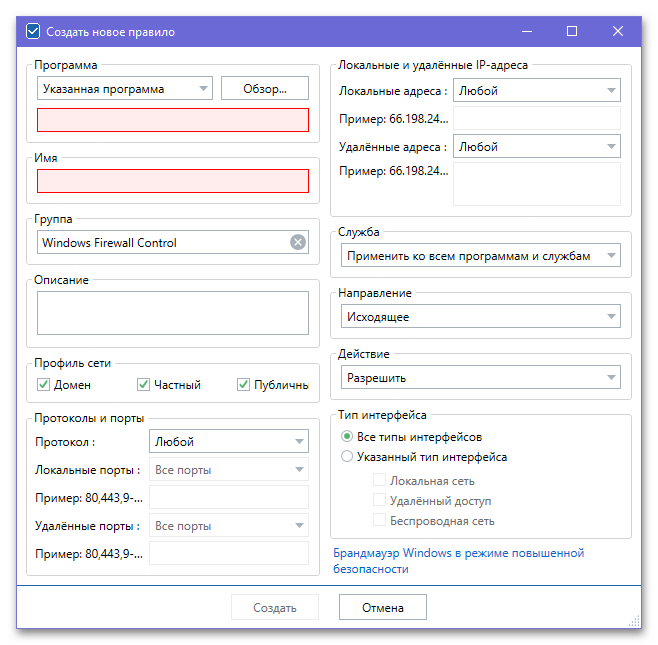Toggle the Частный network profile checkbox
The image size is (658, 645).
point(143,384)
